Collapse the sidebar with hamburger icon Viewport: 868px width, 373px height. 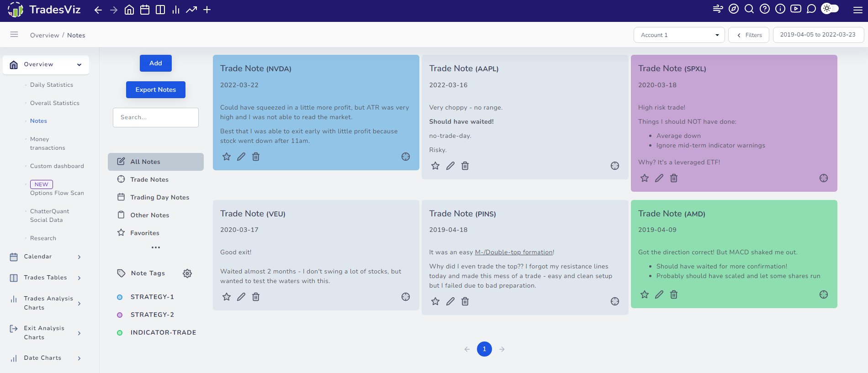point(14,35)
